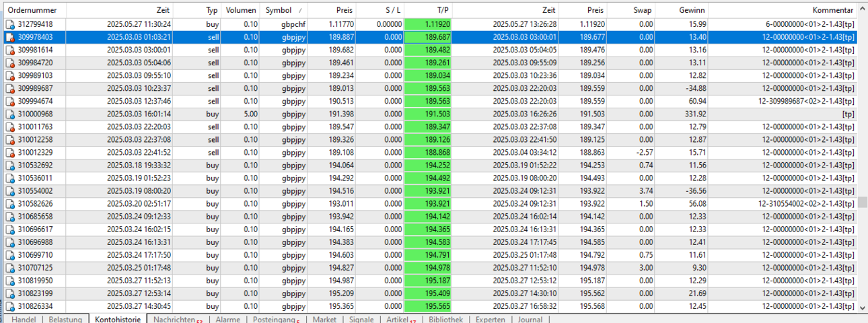Select the profit value 56.08
Screen dimensions: 868x323
coord(696,203)
